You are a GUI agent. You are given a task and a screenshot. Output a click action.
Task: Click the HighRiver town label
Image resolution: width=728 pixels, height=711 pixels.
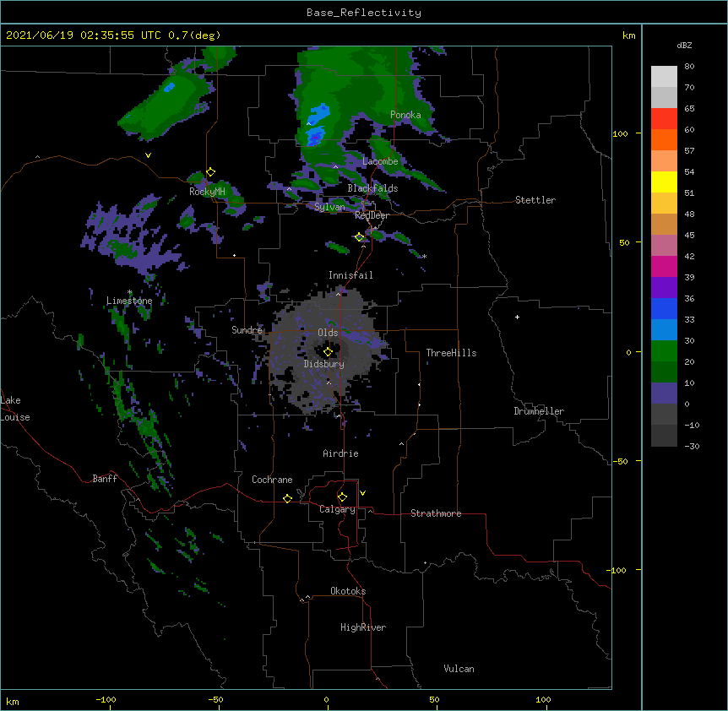[x=363, y=627]
